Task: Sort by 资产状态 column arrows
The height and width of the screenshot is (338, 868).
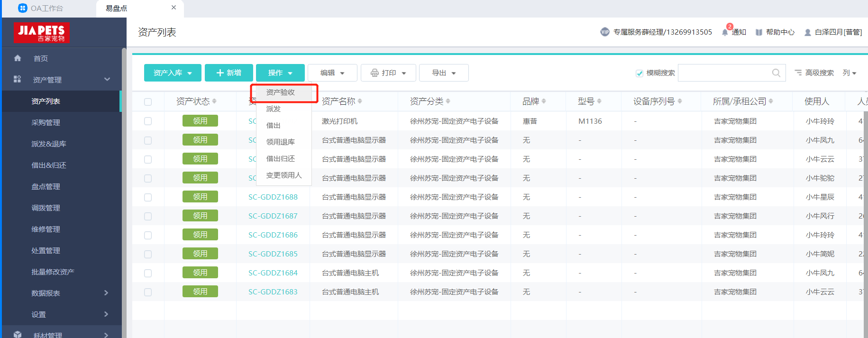Action: (214, 101)
